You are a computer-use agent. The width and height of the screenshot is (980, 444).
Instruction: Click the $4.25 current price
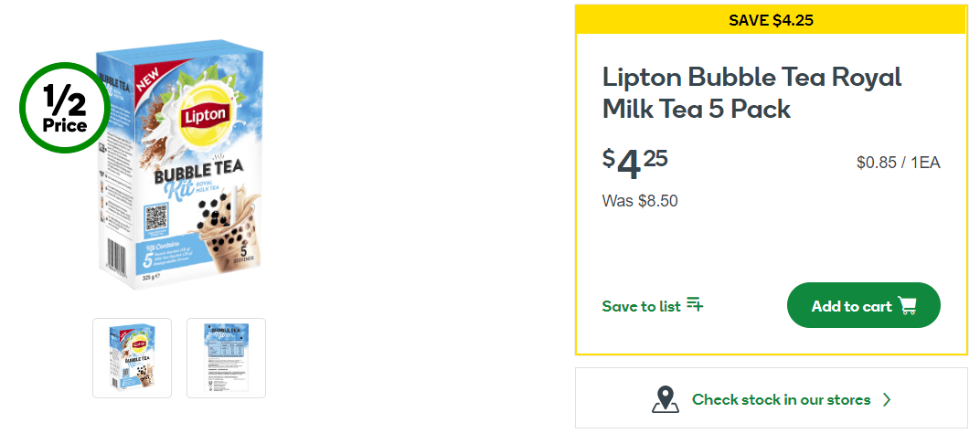635,163
